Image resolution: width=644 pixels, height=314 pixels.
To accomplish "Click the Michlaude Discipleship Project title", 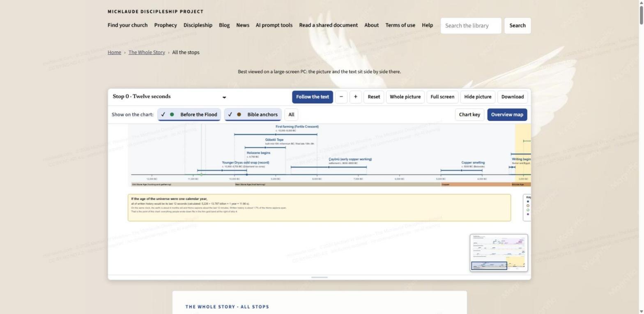I will pyautogui.click(x=155, y=12).
